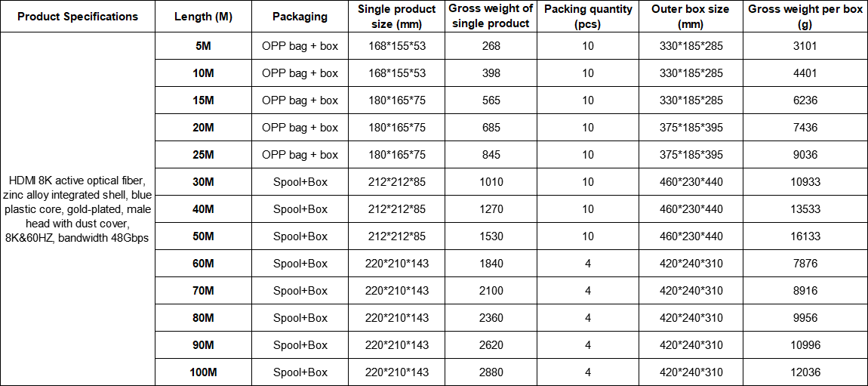Select the 460*230*440 box size in 30M row
868x386 pixels.
(x=691, y=181)
